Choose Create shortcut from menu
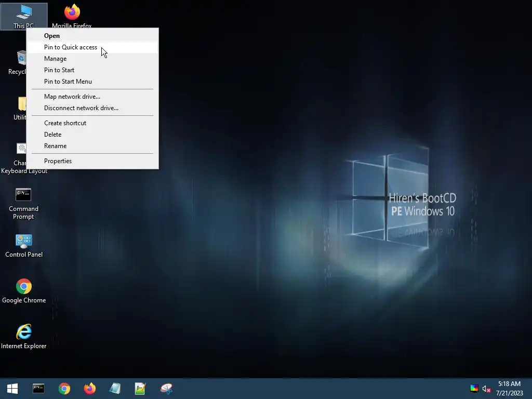Viewport: 532px width, 399px height. [x=92, y=123]
